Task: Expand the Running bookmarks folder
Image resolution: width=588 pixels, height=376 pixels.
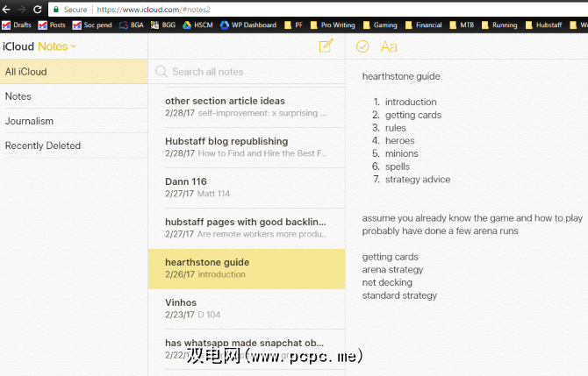Action: [499, 25]
